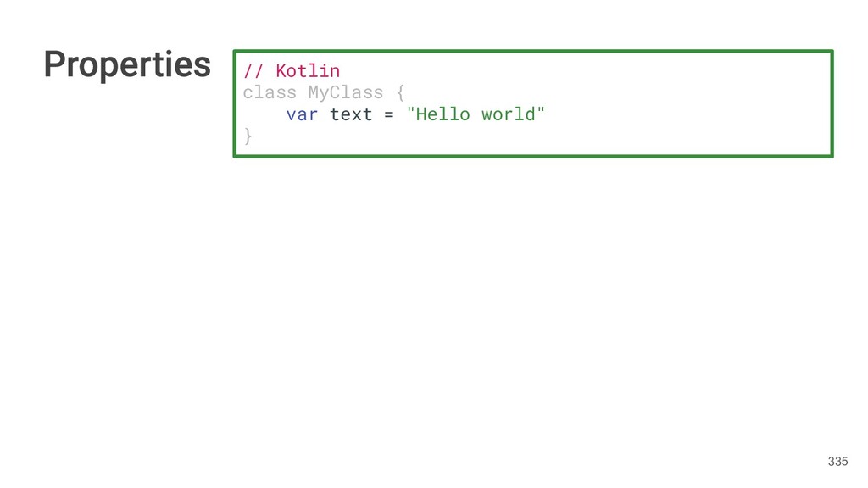Image resolution: width=868 pixels, height=488 pixels.
Task: Click the double-slash comment marker
Action: click(x=253, y=70)
